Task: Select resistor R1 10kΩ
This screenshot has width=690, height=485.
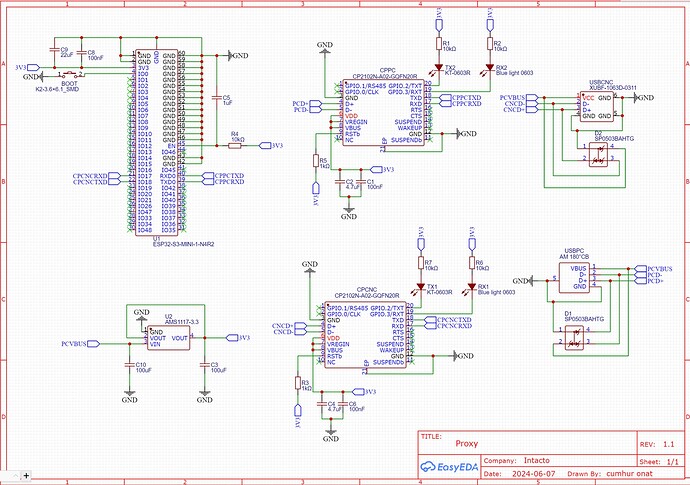Action: pos(439,44)
